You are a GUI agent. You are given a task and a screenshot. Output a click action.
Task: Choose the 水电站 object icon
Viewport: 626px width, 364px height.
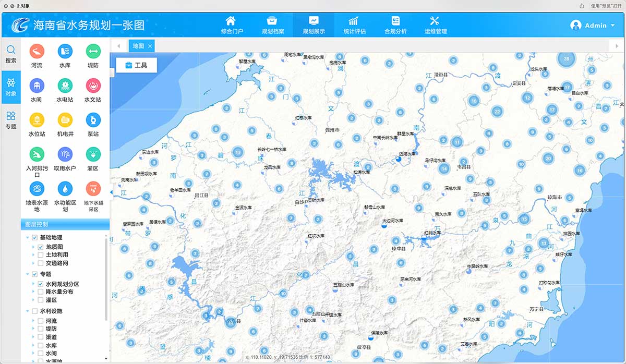point(65,85)
